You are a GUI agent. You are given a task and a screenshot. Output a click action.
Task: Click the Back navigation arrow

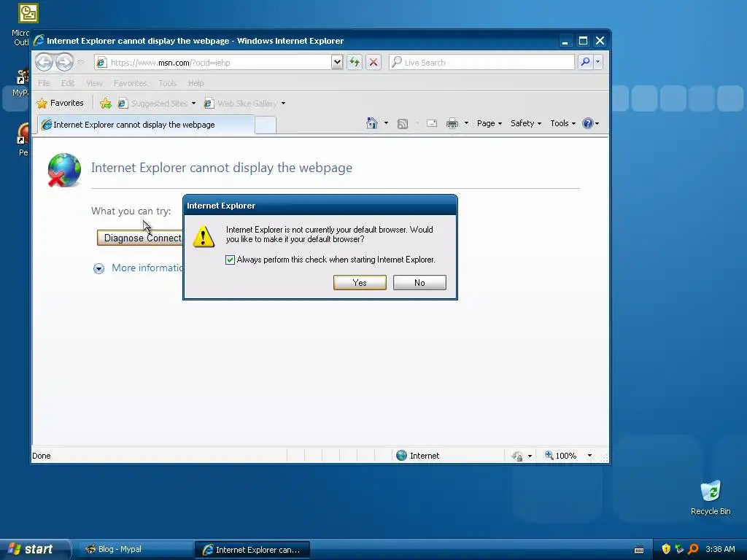(x=44, y=62)
